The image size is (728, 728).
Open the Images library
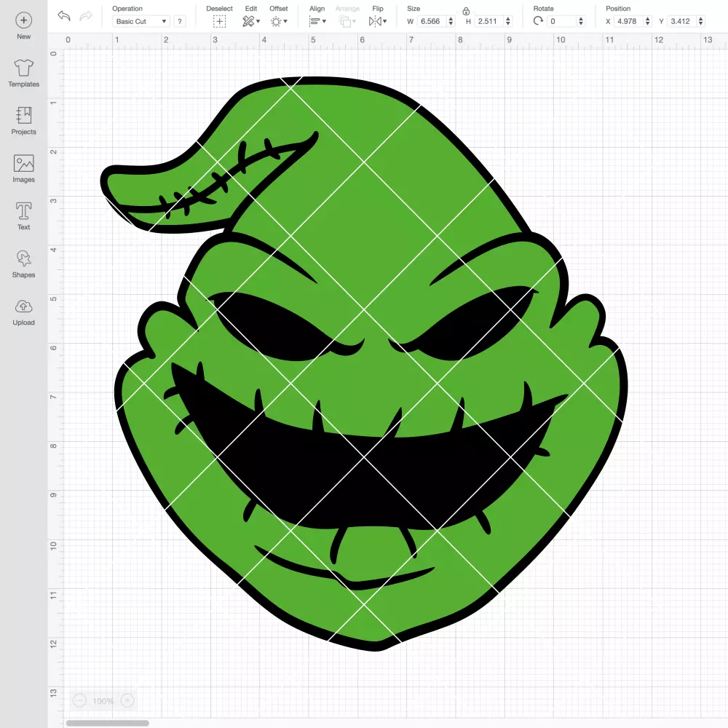click(x=24, y=169)
